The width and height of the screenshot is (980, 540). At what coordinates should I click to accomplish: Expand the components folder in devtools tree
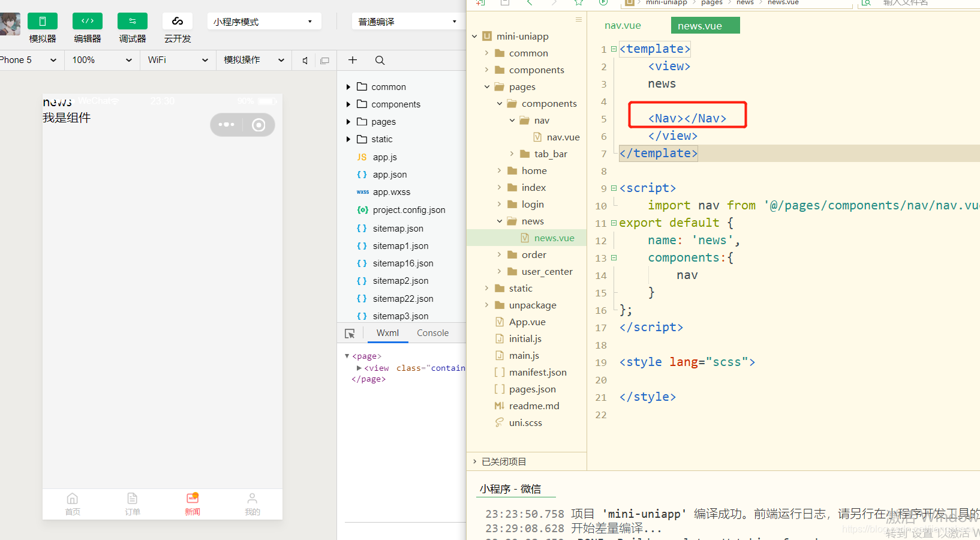[x=348, y=104]
